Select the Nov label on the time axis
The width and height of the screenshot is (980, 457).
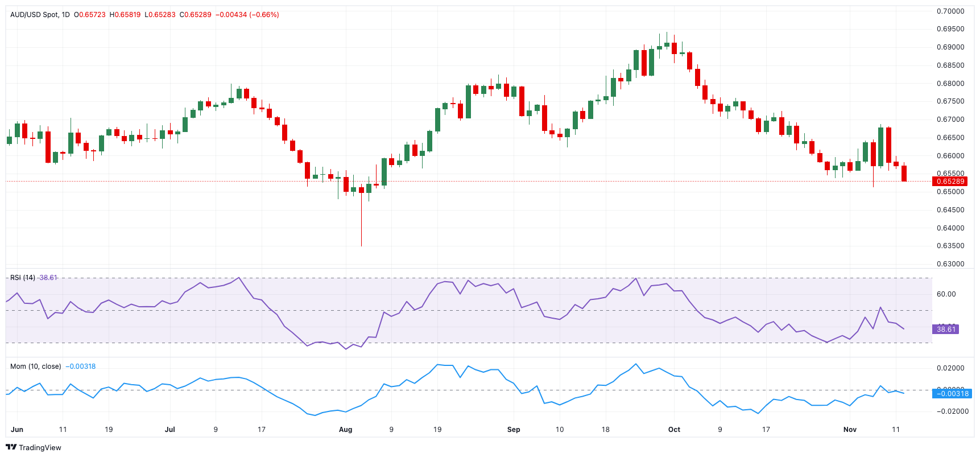pyautogui.click(x=850, y=430)
